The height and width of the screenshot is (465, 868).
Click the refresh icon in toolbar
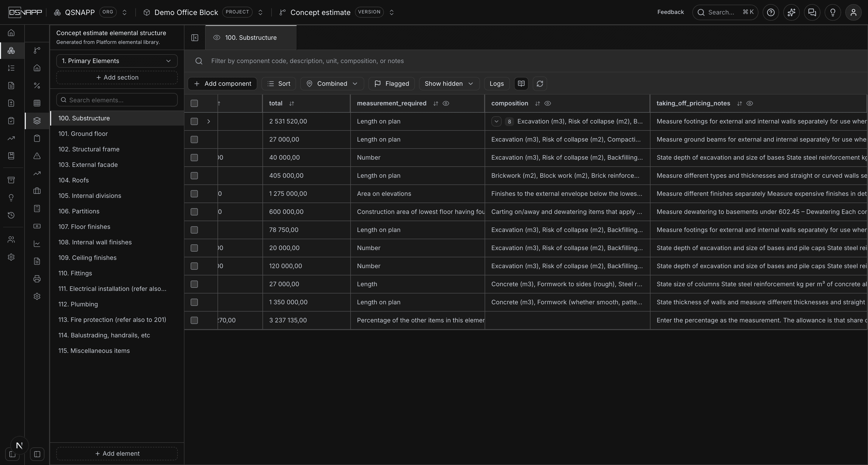click(540, 83)
